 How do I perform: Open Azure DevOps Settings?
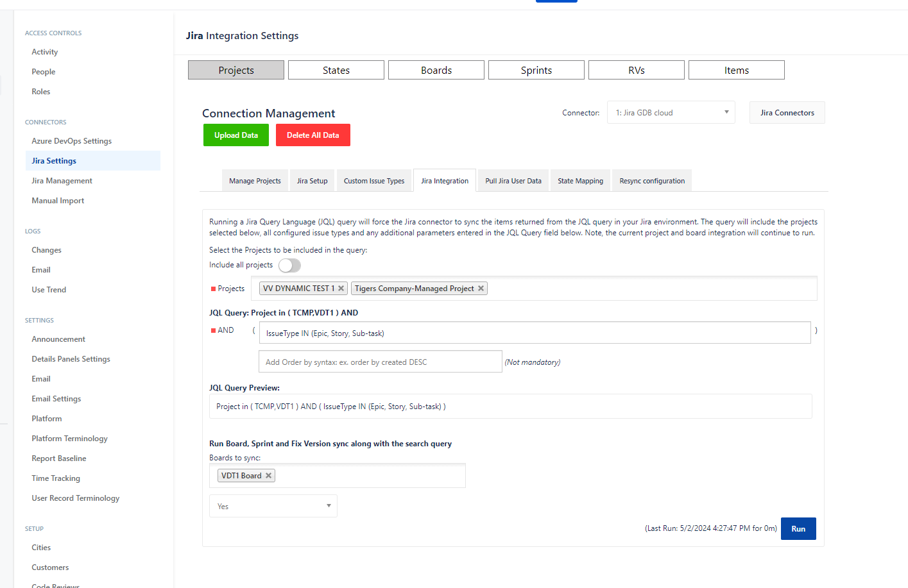tap(72, 141)
